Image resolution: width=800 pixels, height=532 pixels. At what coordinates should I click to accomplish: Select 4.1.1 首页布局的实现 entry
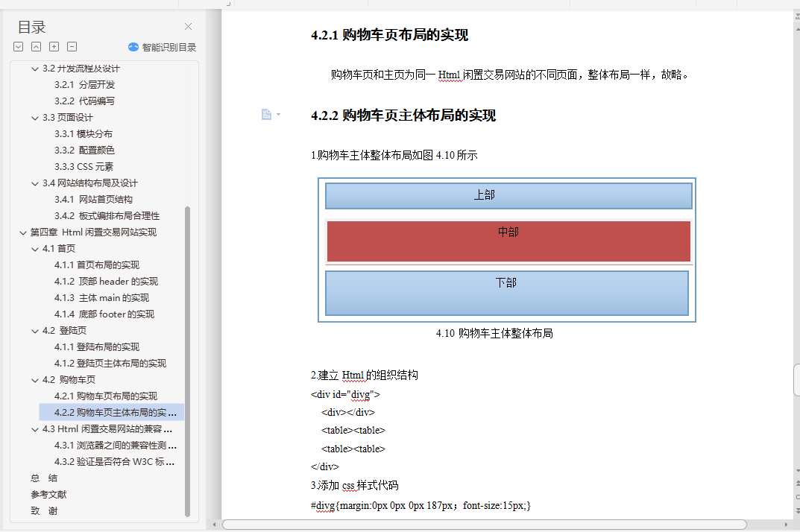(97, 265)
